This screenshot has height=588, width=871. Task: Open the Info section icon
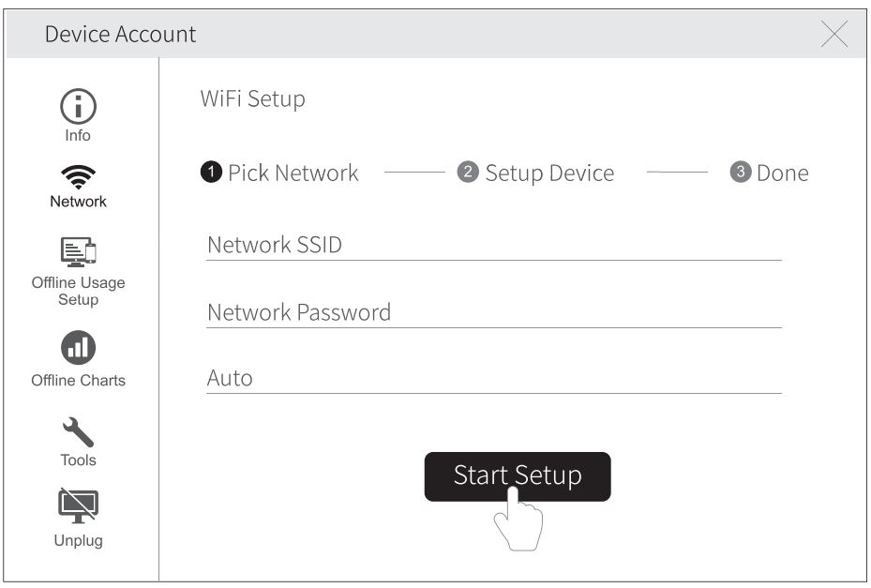coord(78,107)
